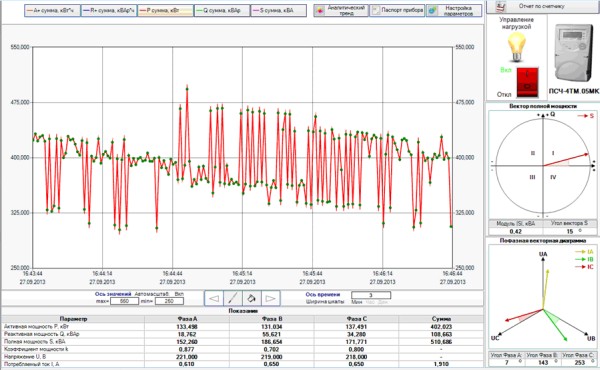The height and width of the screenshot is (370, 600).
Task: Click total current value 1,910
Action: click(x=441, y=364)
